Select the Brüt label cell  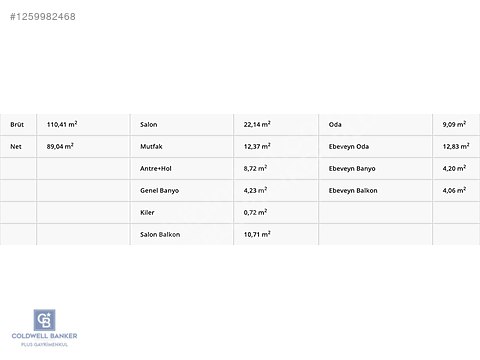pyautogui.click(x=17, y=125)
